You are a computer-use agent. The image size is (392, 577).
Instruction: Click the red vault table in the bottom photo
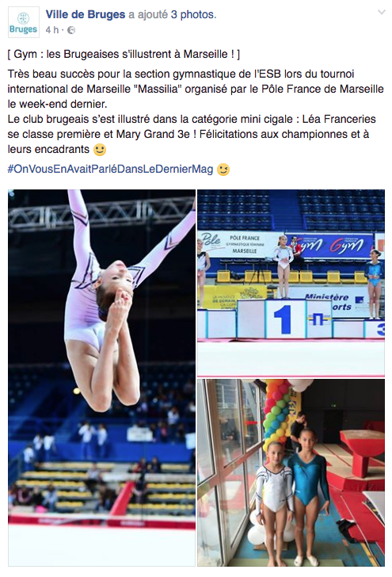[x=361, y=451]
